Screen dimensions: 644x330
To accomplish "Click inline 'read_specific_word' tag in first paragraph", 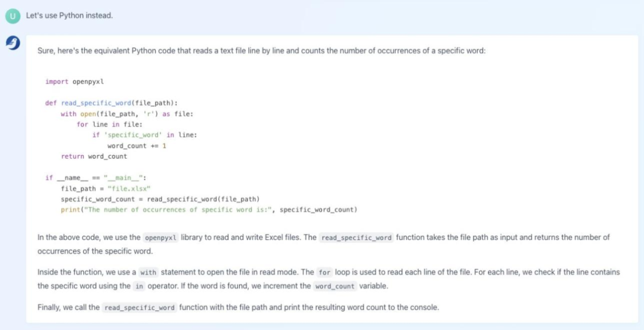I will (356, 238).
